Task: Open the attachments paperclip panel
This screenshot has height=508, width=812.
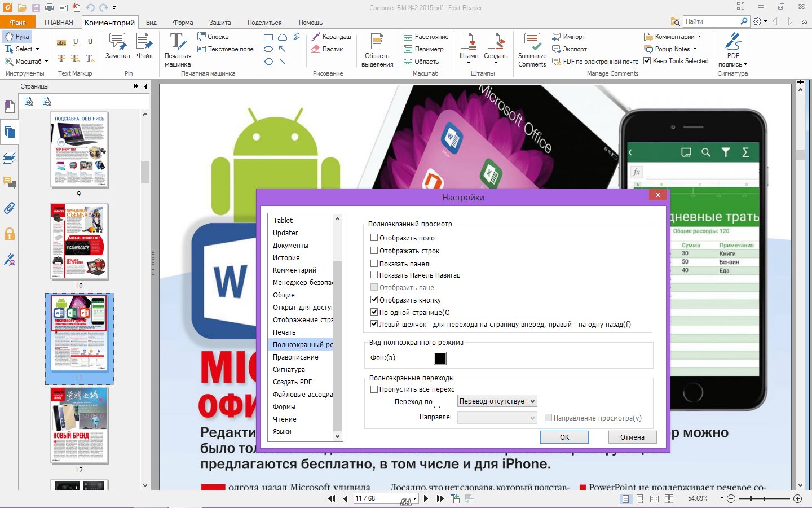Action: click(9, 208)
